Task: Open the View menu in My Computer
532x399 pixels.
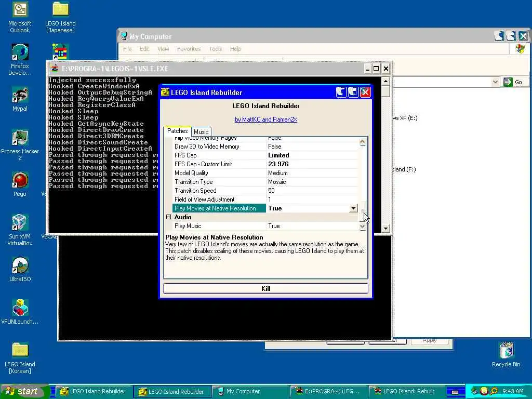Action: pos(163,49)
